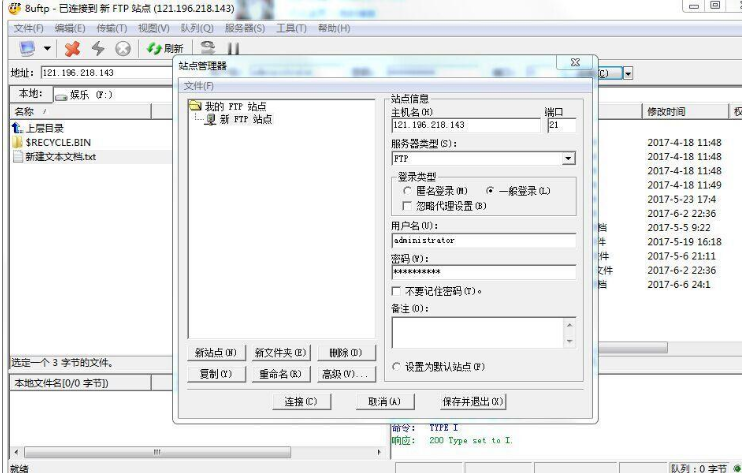Refresh the listing with 刷新
This screenshot has width=744, height=473.
(165, 48)
